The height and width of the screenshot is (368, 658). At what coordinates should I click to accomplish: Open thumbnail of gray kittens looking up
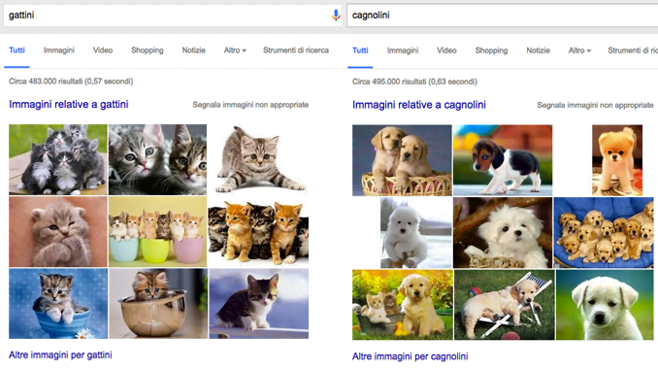point(58,159)
